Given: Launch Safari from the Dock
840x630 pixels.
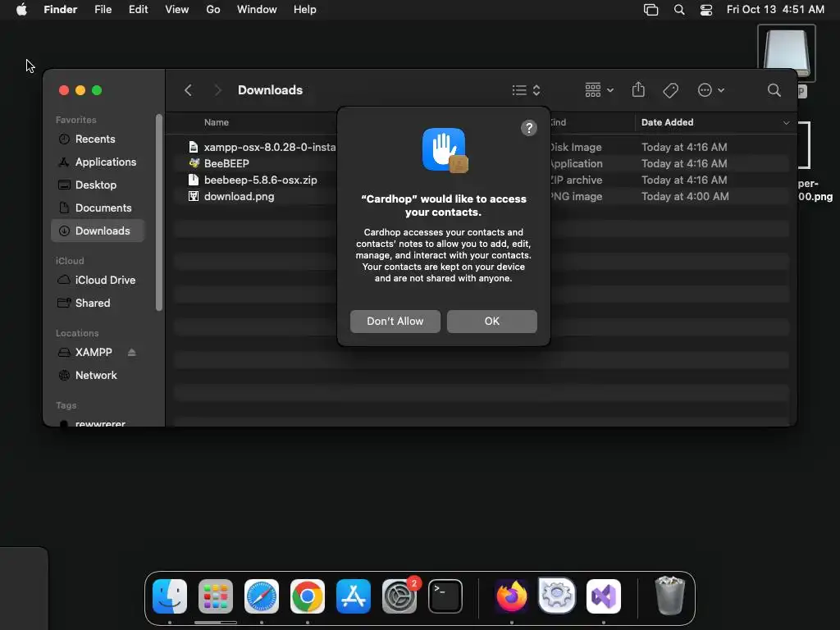Looking at the screenshot, I should point(262,596).
